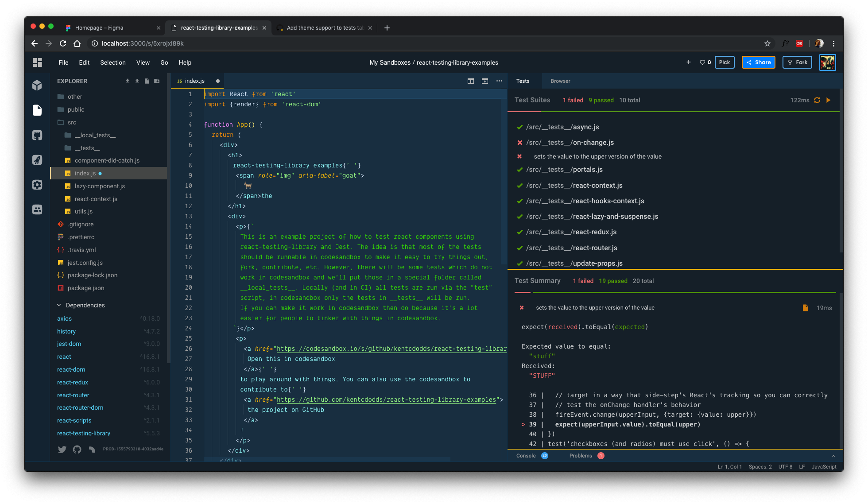The width and height of the screenshot is (868, 504).
Task: Open the Selection menu
Action: [x=112, y=62]
